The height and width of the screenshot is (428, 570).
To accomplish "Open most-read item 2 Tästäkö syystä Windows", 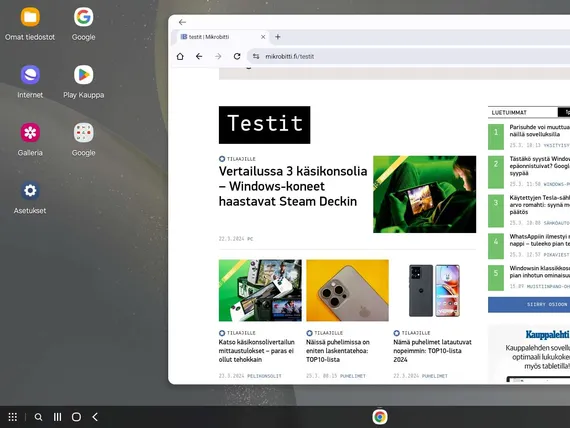I will coord(539,166).
